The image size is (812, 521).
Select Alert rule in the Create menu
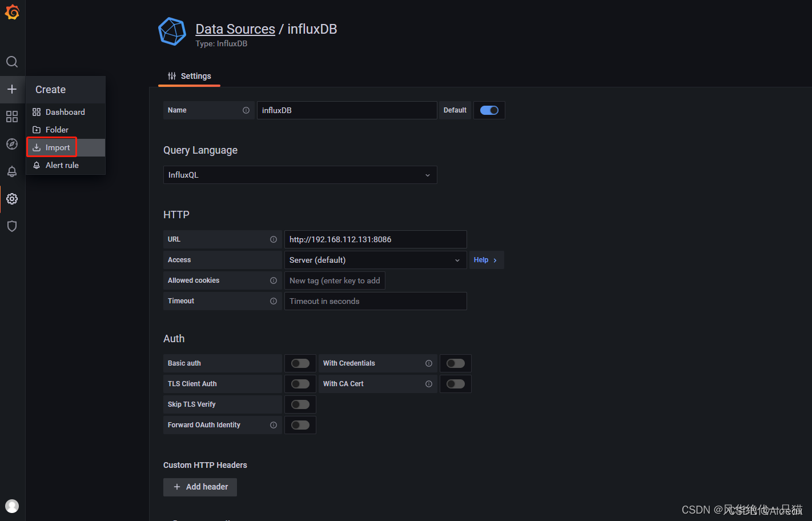pyautogui.click(x=66, y=165)
